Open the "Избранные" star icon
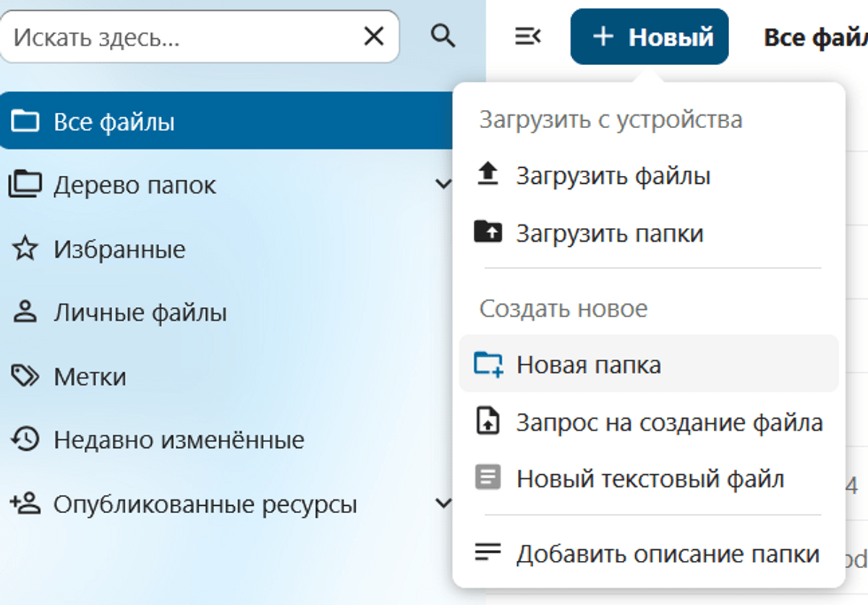868x605 pixels. click(25, 250)
